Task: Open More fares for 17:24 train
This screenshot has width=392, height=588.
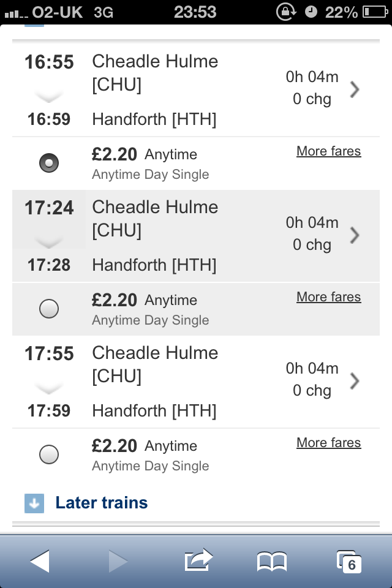Action: coord(328,297)
